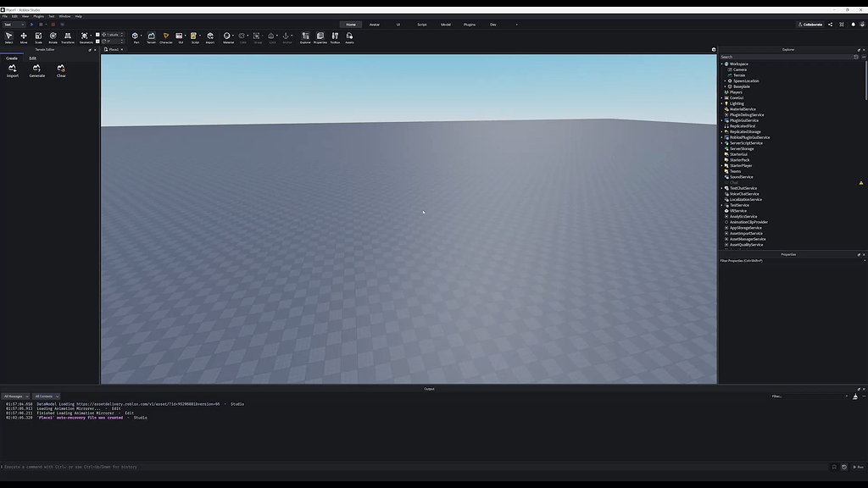Screen dimensions: 868x488
Task: Expand the SpawnLocation node
Action: pyautogui.click(x=726, y=80)
